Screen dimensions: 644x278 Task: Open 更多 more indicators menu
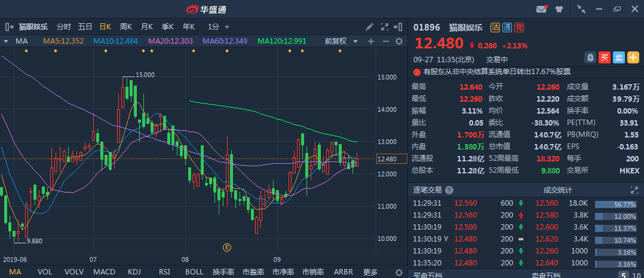[370, 272]
